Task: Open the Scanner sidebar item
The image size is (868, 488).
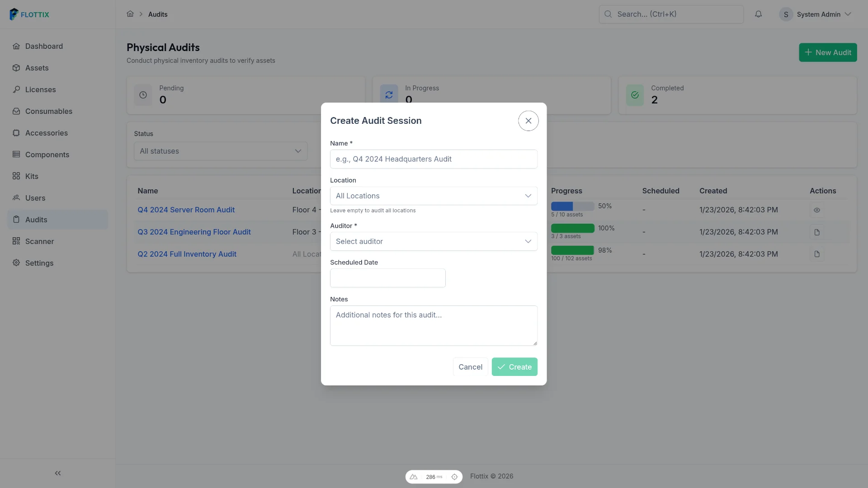Action: click(x=58, y=241)
